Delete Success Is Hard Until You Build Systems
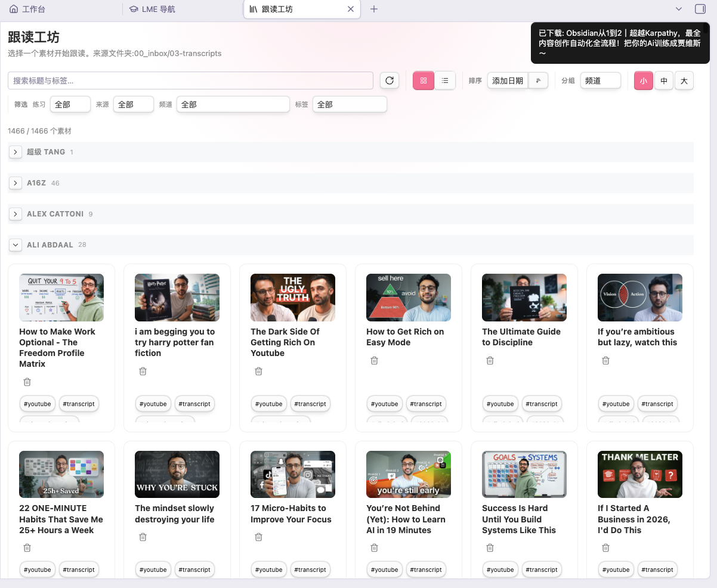The image size is (717, 588). click(490, 548)
